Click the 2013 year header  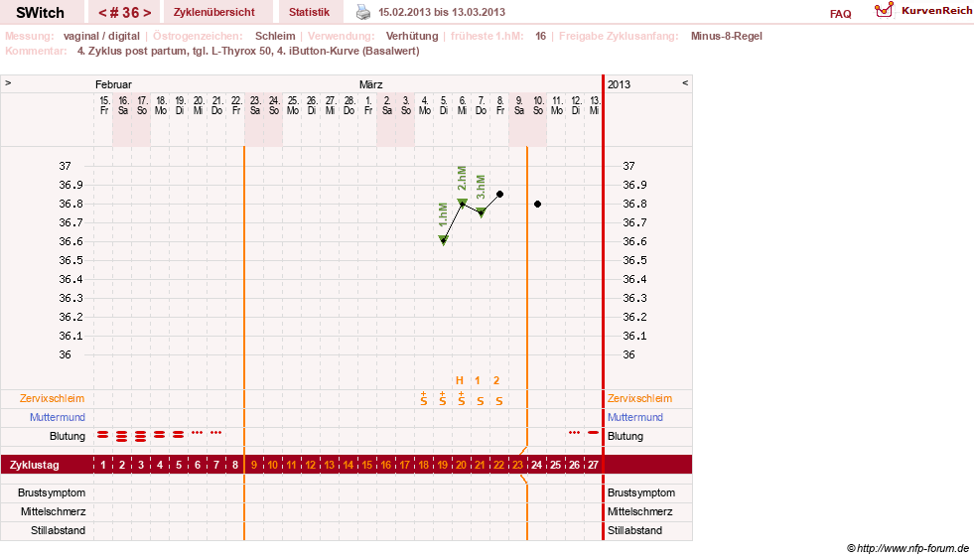click(x=619, y=84)
